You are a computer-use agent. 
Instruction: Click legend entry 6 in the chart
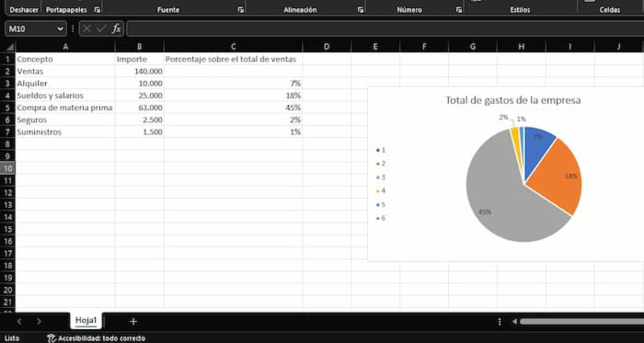tap(380, 218)
